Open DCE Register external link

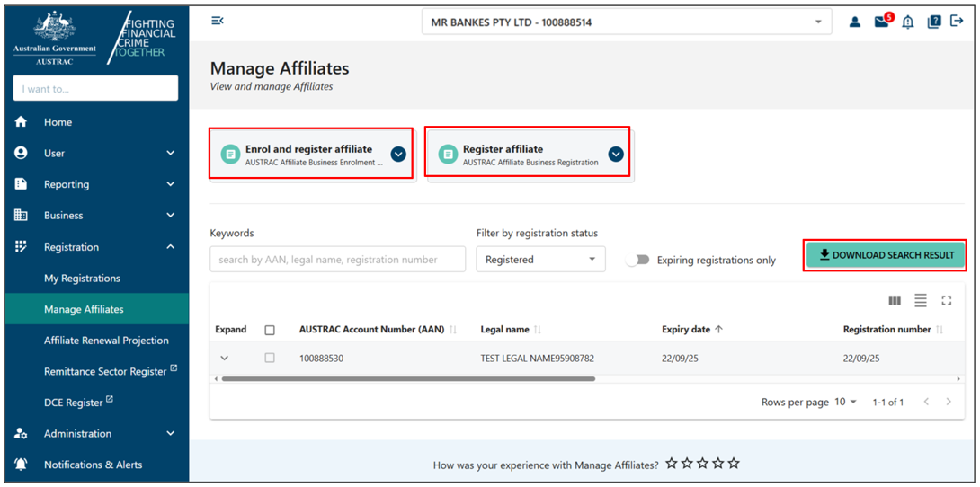(x=79, y=402)
